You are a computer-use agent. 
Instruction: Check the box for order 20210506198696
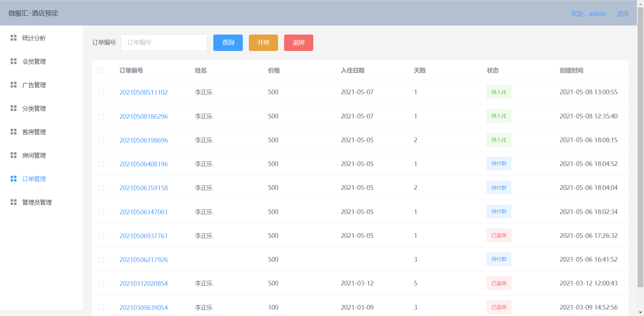click(x=101, y=140)
